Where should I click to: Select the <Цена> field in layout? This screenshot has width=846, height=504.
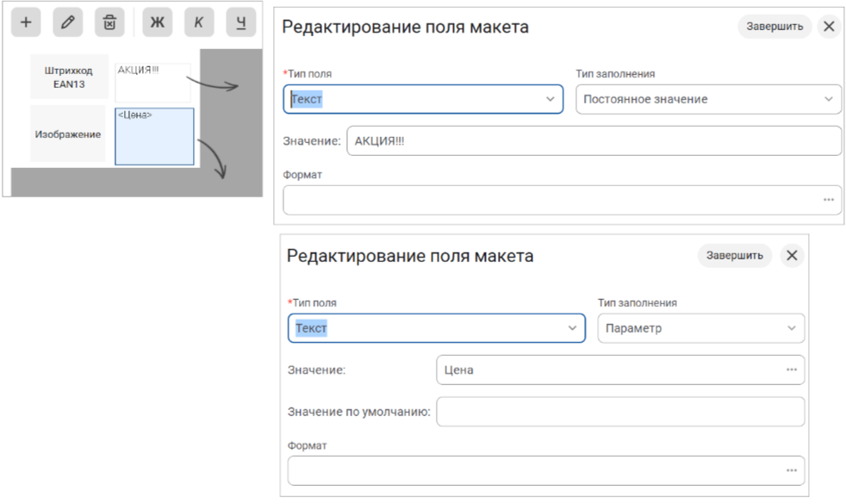click(154, 136)
